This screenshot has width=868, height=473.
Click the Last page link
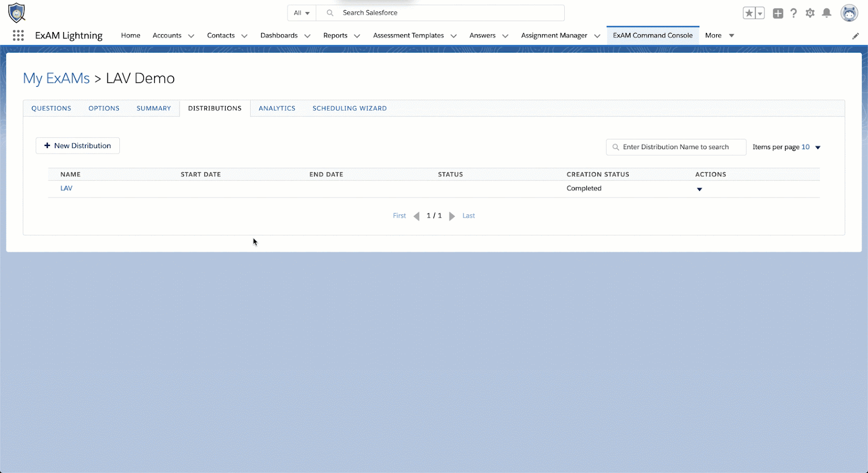click(469, 216)
